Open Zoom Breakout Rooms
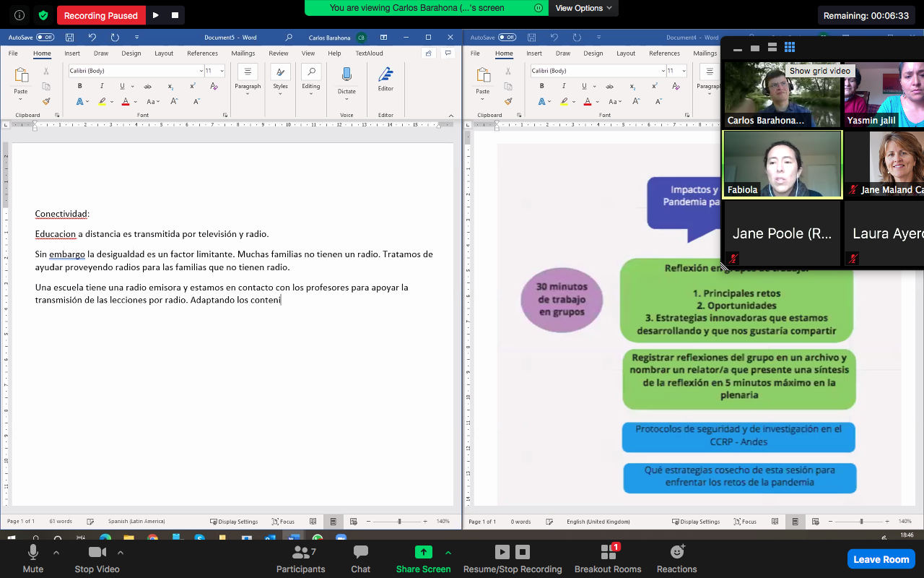924x578 pixels. (x=607, y=558)
